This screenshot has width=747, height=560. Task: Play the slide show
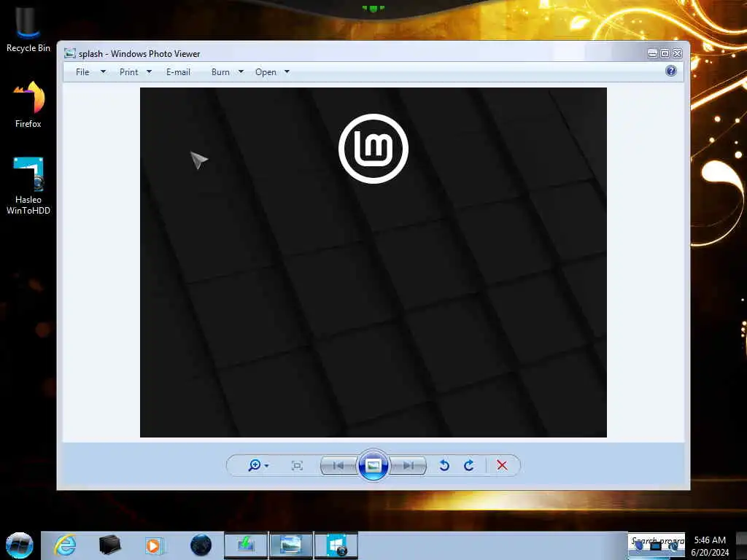373,465
